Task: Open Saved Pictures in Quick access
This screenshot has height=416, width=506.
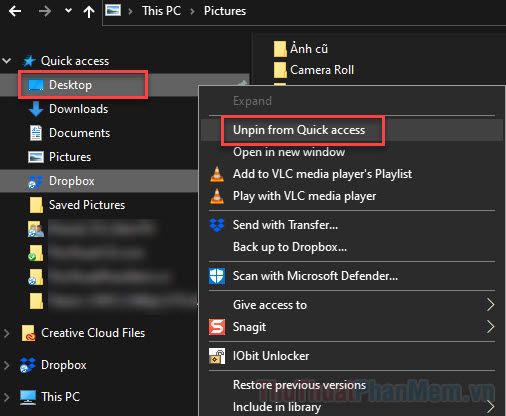Action: (x=87, y=205)
